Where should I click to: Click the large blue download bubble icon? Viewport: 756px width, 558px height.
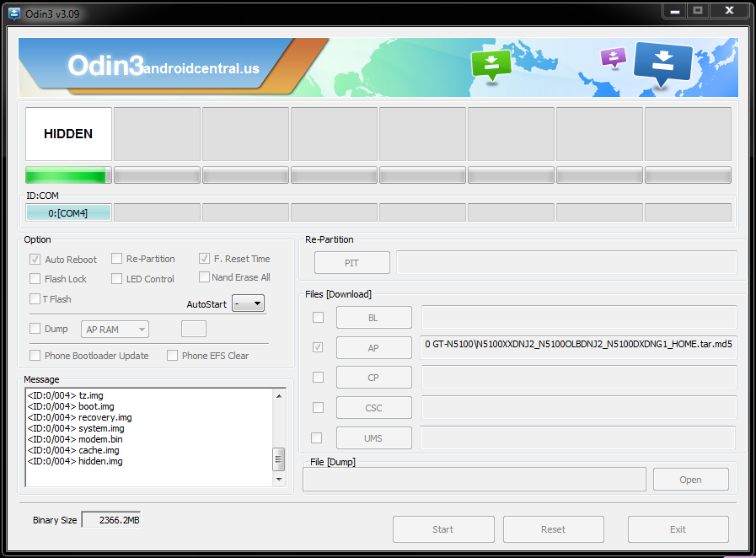[663, 65]
